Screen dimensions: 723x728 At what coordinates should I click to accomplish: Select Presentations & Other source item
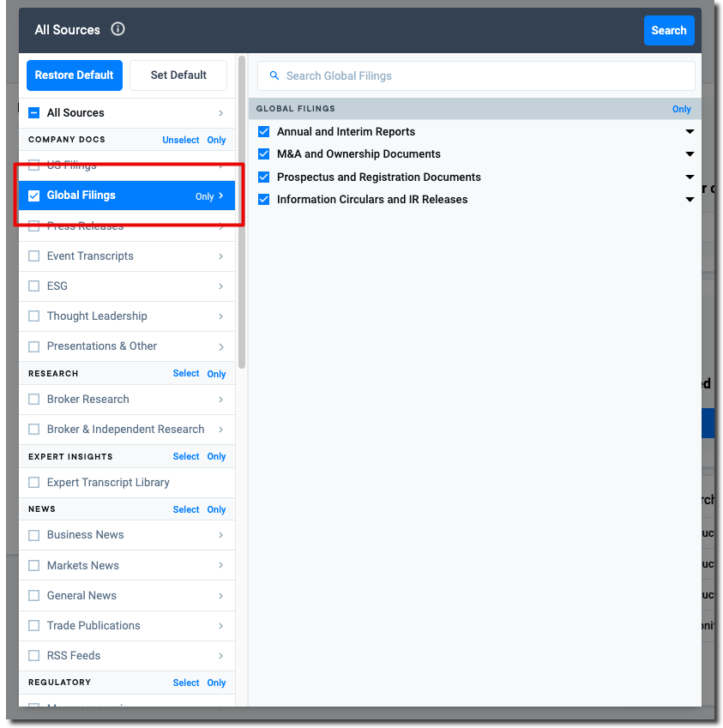coord(101,346)
